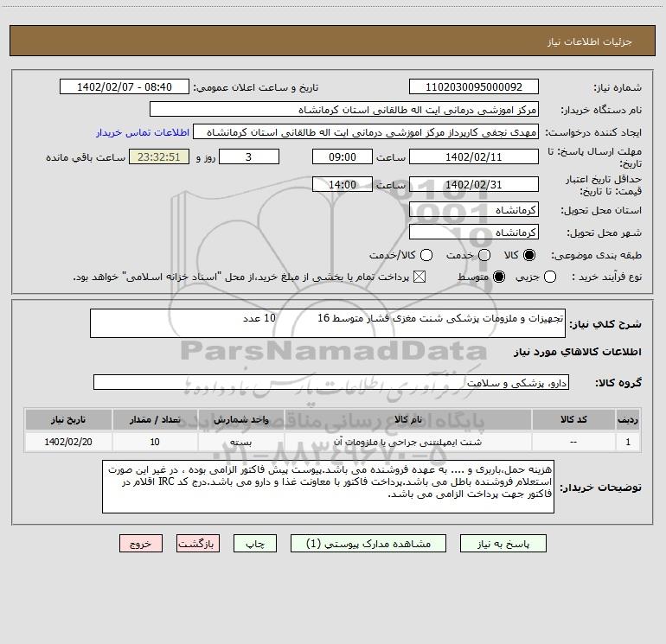Toggle the اسناد خزانه اسلامی payment checkbox
The image size is (666, 644).
click(419, 277)
